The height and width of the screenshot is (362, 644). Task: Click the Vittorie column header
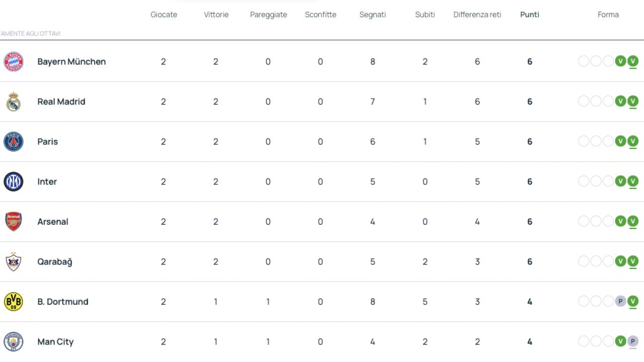pos(216,15)
